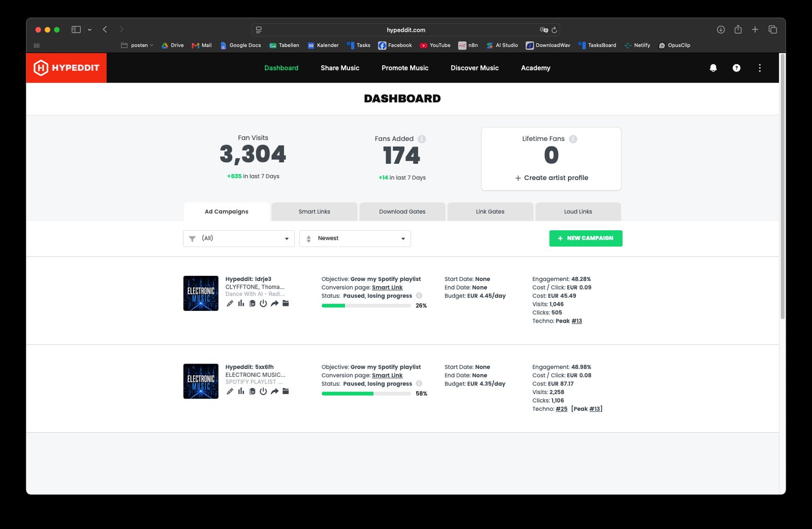Open the YouTube bookmark

pyautogui.click(x=435, y=45)
